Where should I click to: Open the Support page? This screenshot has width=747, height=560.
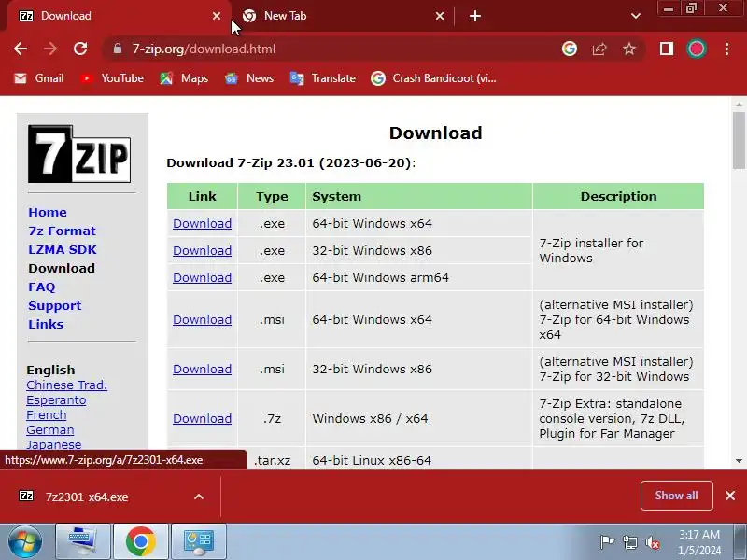tap(55, 306)
